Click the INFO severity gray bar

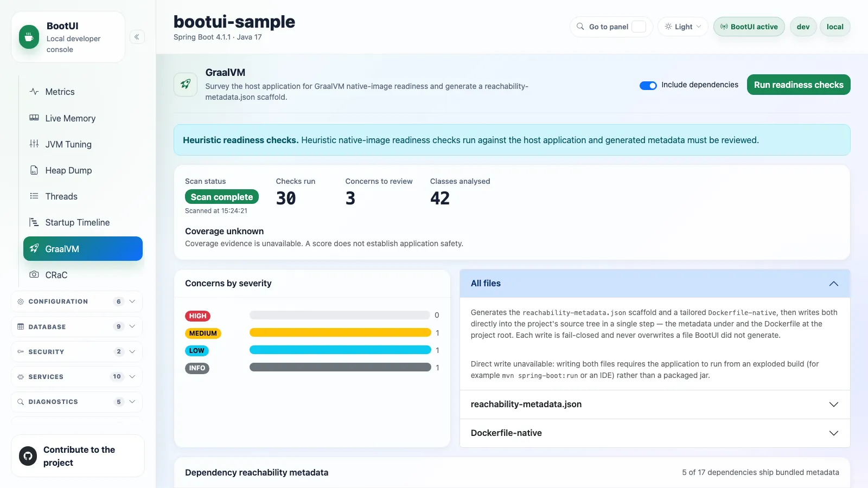[x=340, y=368]
